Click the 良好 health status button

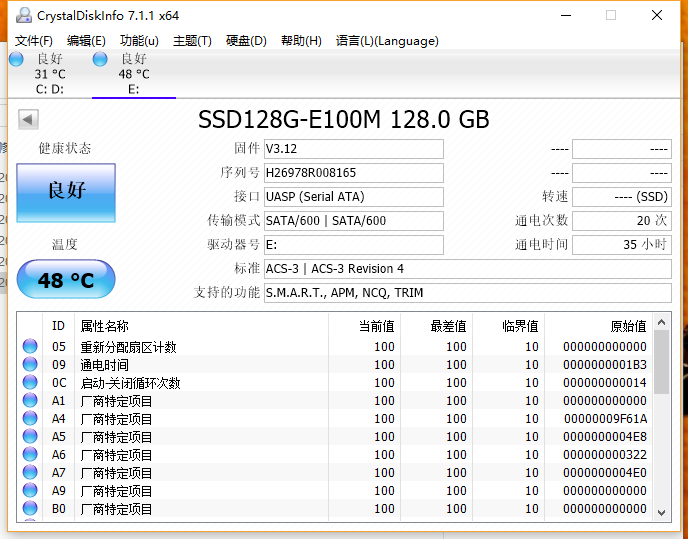coord(66,193)
